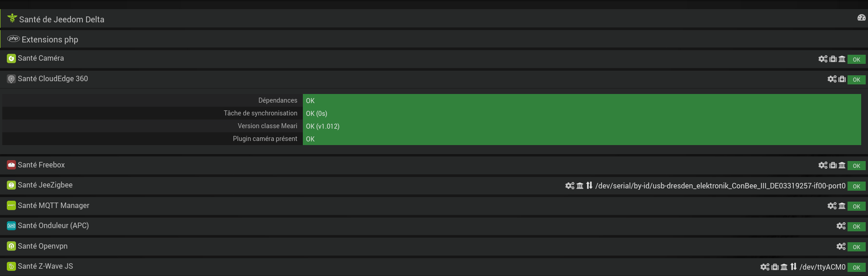Click the dashboard gauge icon top right
The image size is (868, 276).
click(x=861, y=18)
